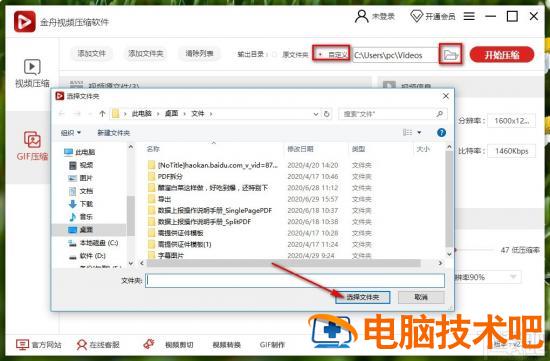Viewport: 550px width, 361px height.
Task: Open the 视频压缩 sidebar section
Action: tap(32, 73)
